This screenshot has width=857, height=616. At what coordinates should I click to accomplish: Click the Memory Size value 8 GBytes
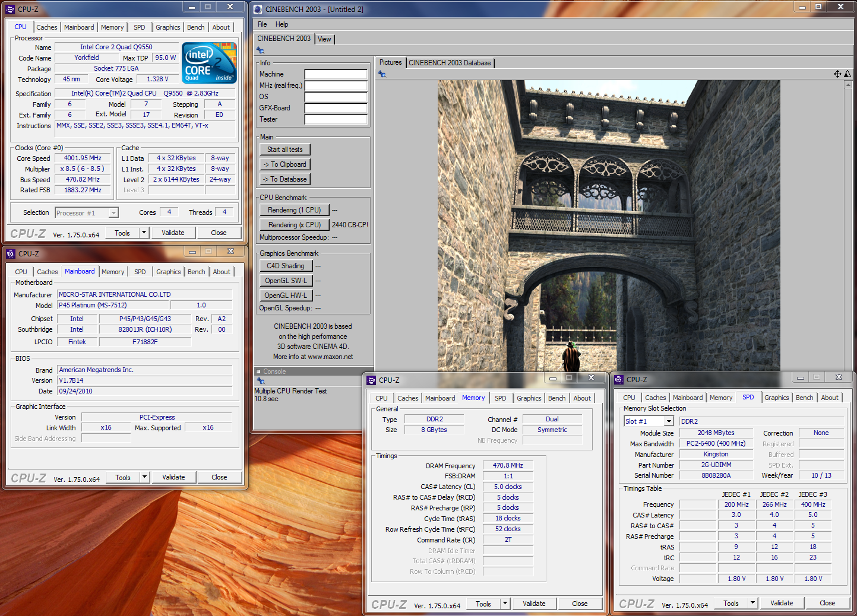tap(434, 430)
